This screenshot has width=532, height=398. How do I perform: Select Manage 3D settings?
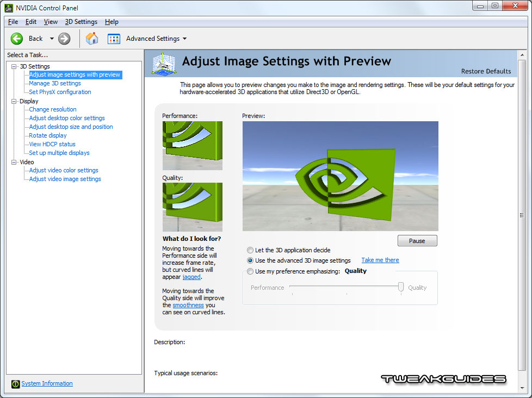pos(54,83)
